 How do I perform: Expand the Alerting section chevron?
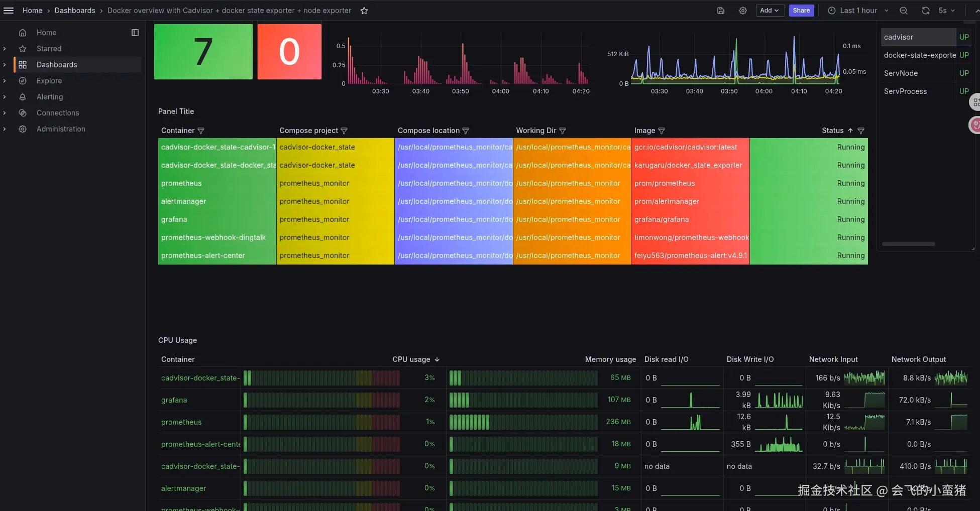[5, 97]
